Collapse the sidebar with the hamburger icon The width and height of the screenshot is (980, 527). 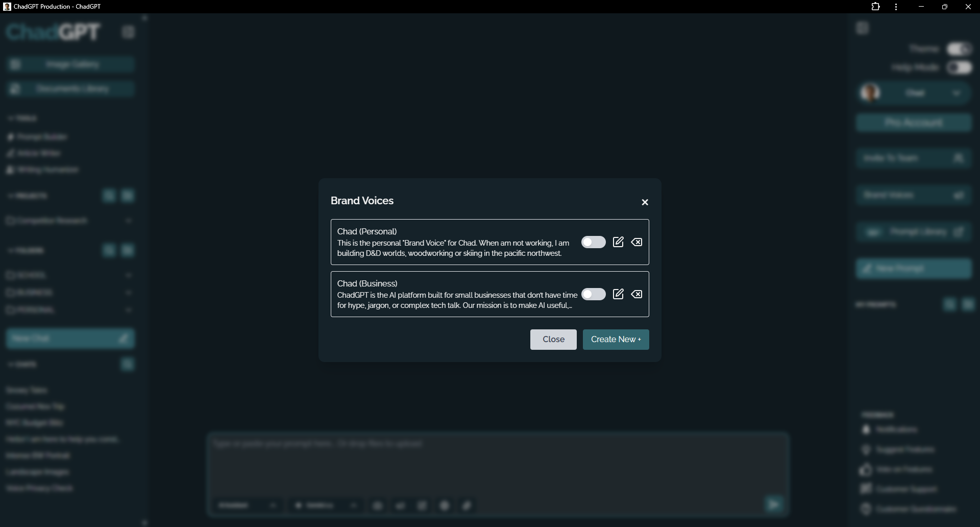click(128, 32)
